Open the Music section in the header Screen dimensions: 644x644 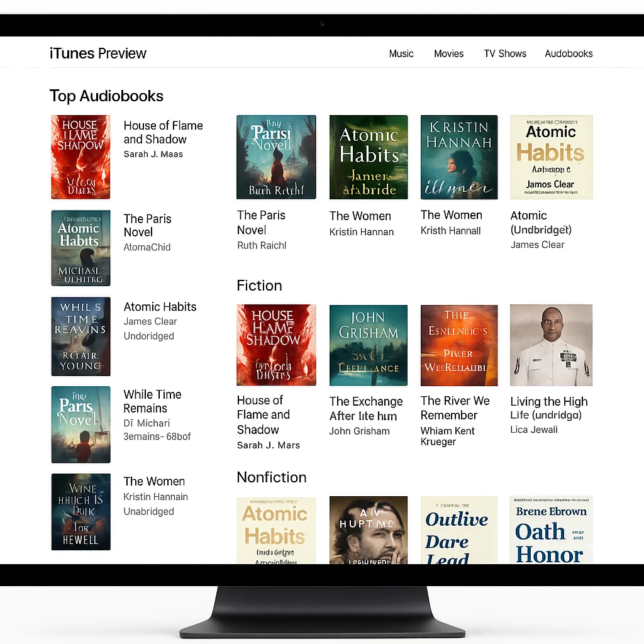click(401, 54)
